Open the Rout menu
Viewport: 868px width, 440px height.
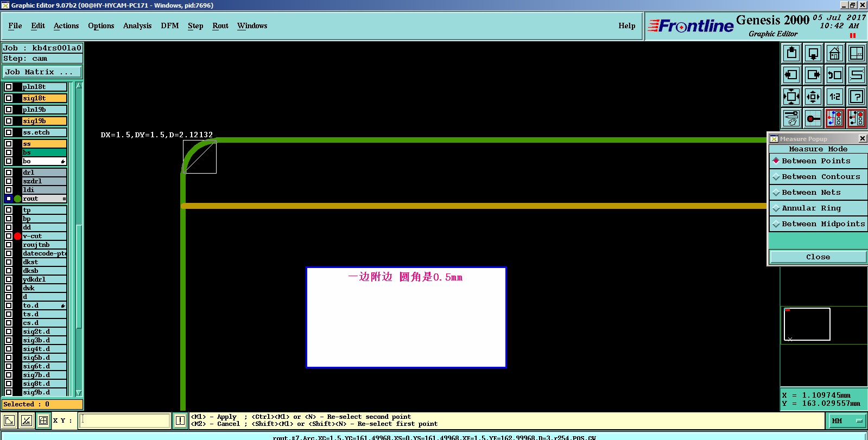click(x=220, y=25)
